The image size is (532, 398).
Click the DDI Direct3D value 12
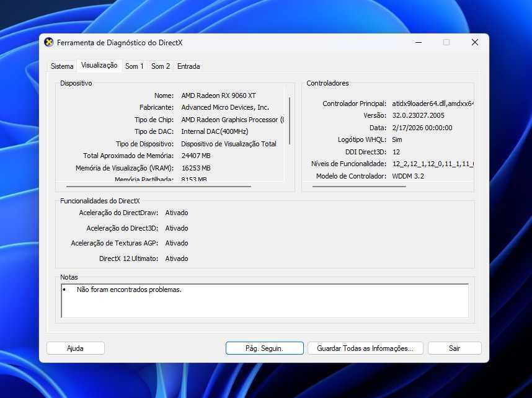tap(396, 152)
